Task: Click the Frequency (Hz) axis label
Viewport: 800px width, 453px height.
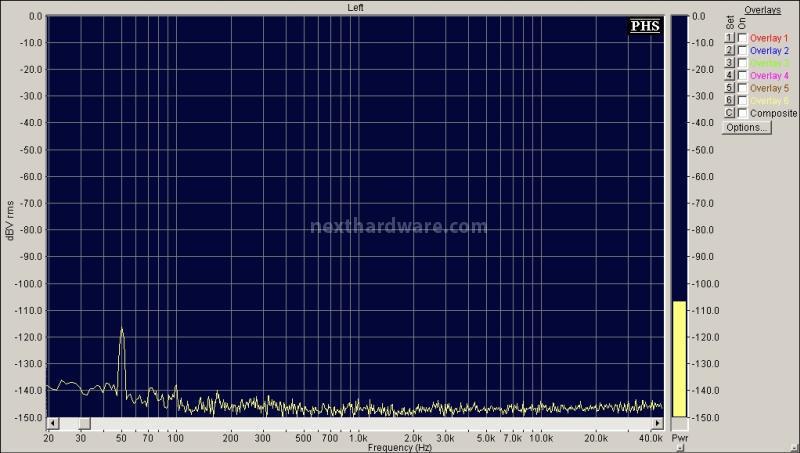Action: pos(399,447)
